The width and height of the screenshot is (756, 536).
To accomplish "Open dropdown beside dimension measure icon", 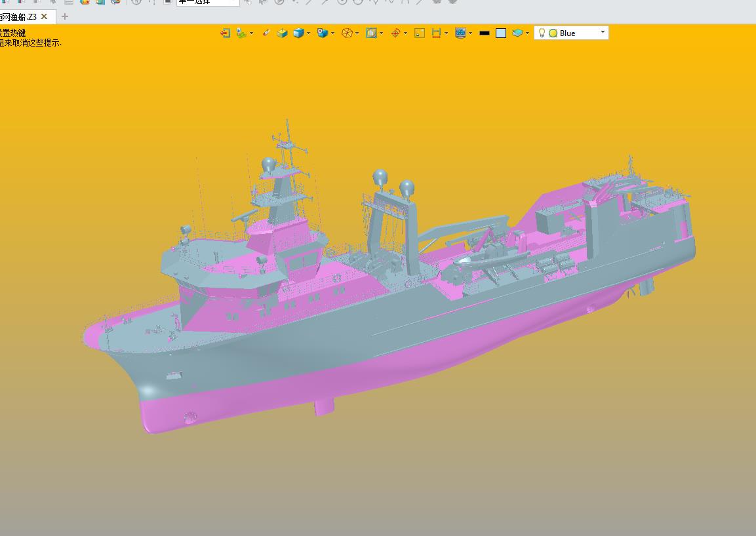I will pyautogui.click(x=446, y=33).
